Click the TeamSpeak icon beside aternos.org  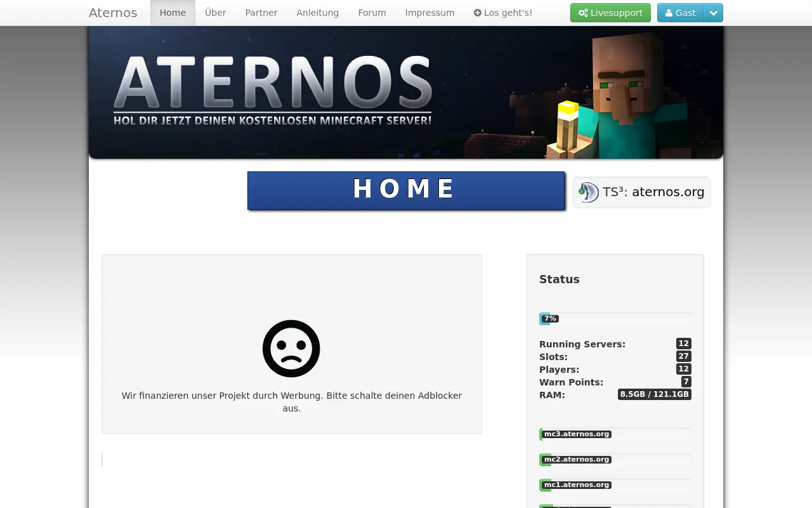(x=589, y=192)
